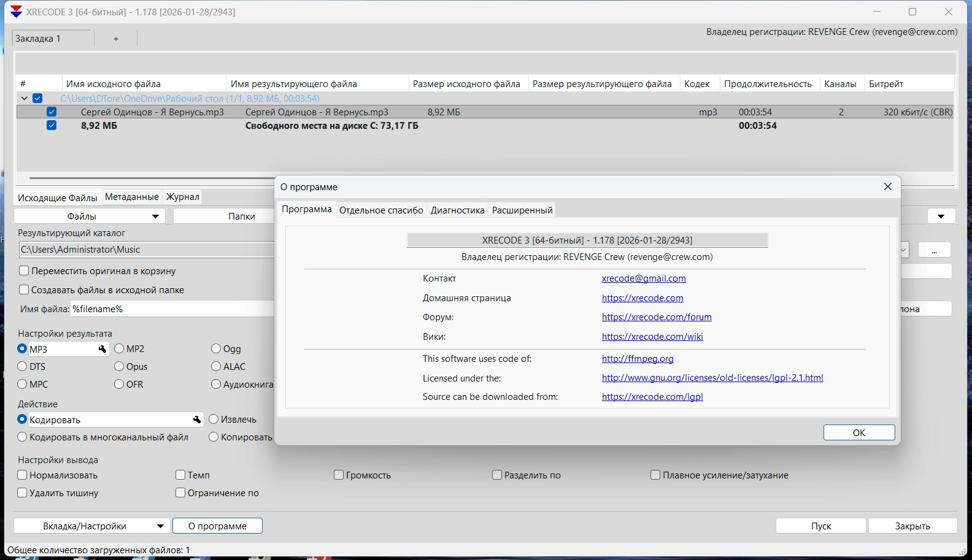Select the Закладка 1 tab
Viewport: 972px width, 560px height.
pyautogui.click(x=53, y=39)
